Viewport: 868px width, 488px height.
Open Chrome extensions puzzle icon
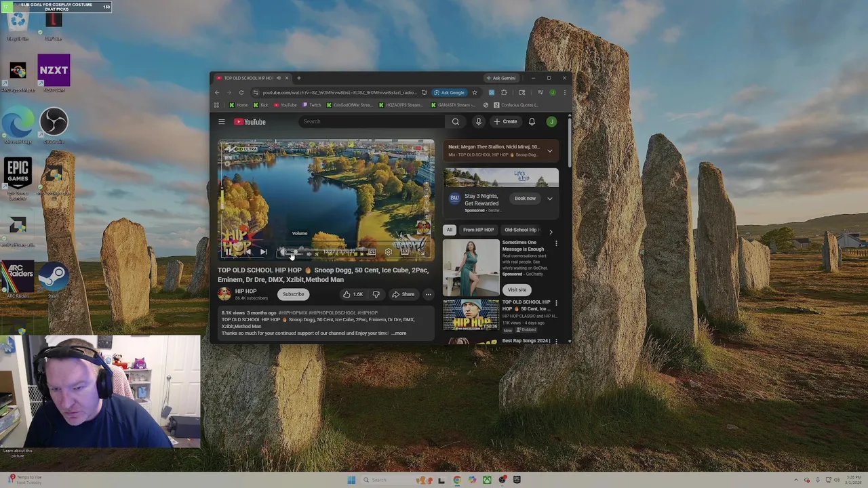pos(504,92)
